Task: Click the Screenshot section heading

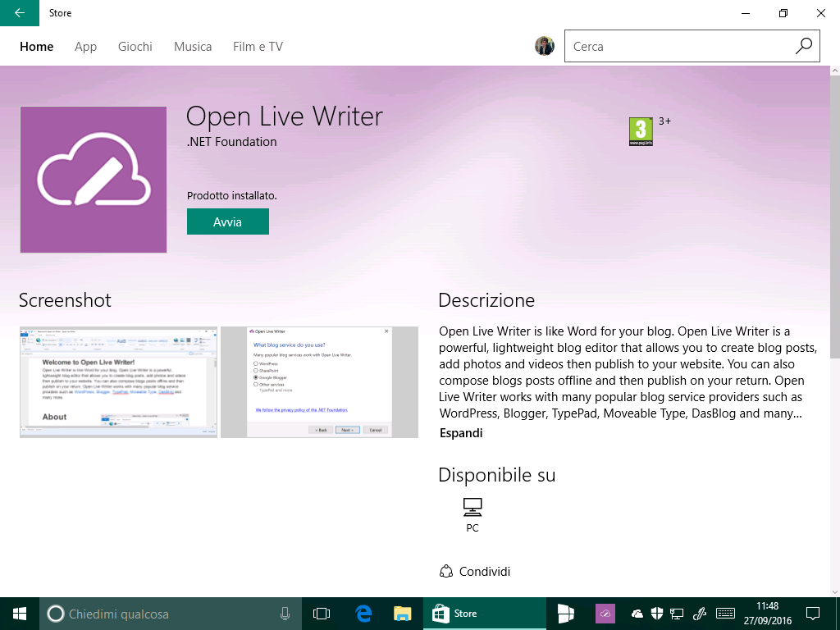Action: (x=66, y=300)
